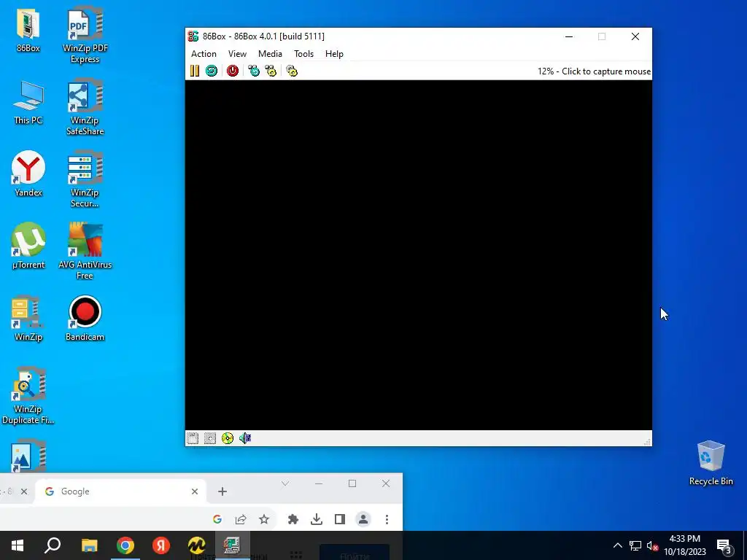Open the Help menu
The height and width of the screenshot is (560, 747).
pyautogui.click(x=334, y=54)
